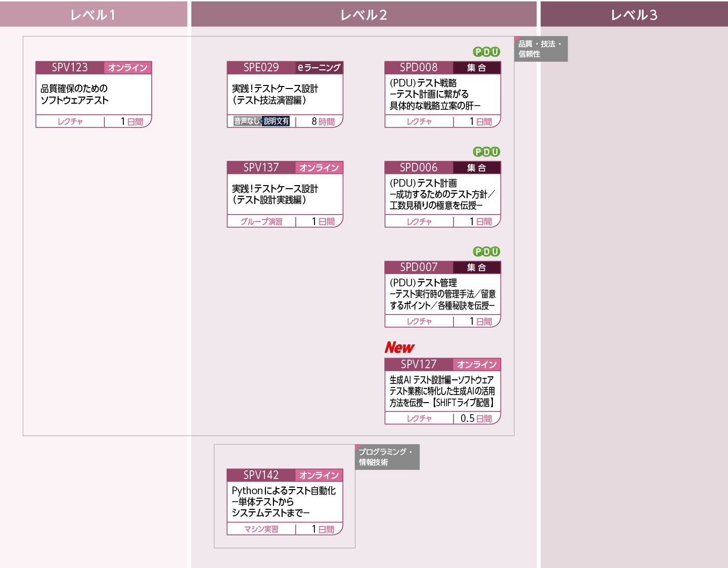Viewport: 728px width, 568px height.
Task: Click the 品質・技法・信頼性 category label
Action: coord(540,49)
